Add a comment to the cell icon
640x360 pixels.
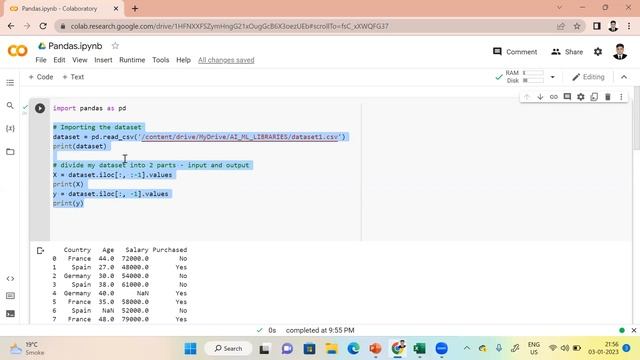click(567, 97)
